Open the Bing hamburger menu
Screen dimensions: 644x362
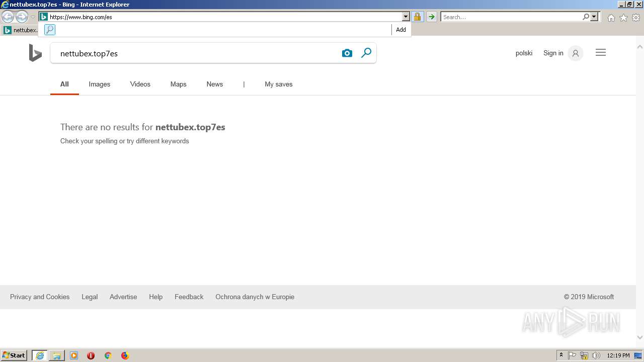click(x=601, y=53)
